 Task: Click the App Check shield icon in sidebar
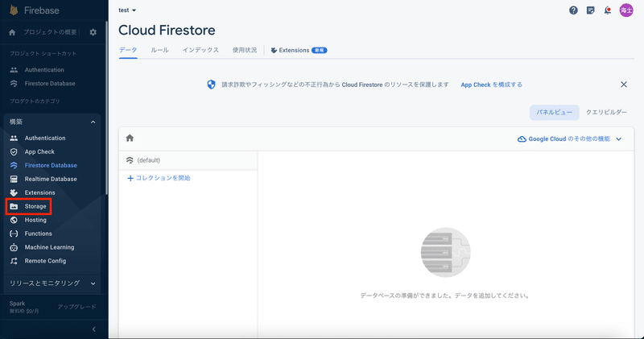[14, 151]
